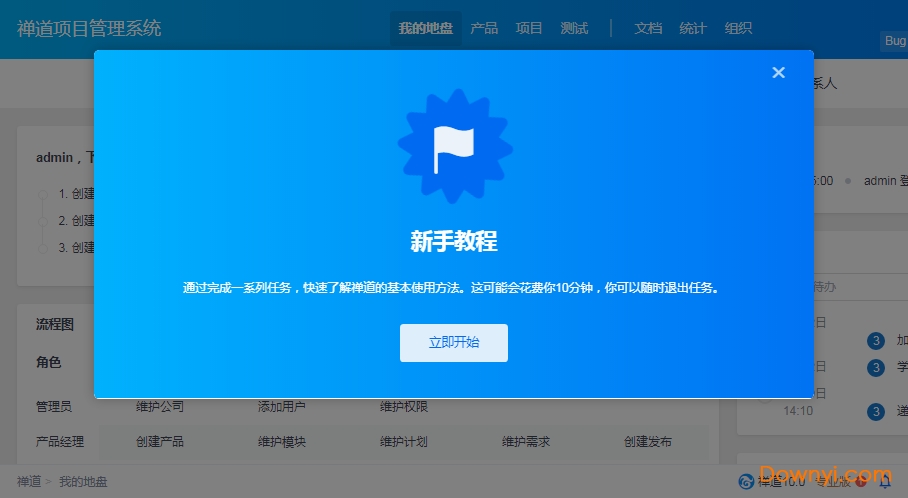The height and width of the screenshot is (498, 908).
Task: Click the 禅道项目管理系统 title
Action: (89, 28)
